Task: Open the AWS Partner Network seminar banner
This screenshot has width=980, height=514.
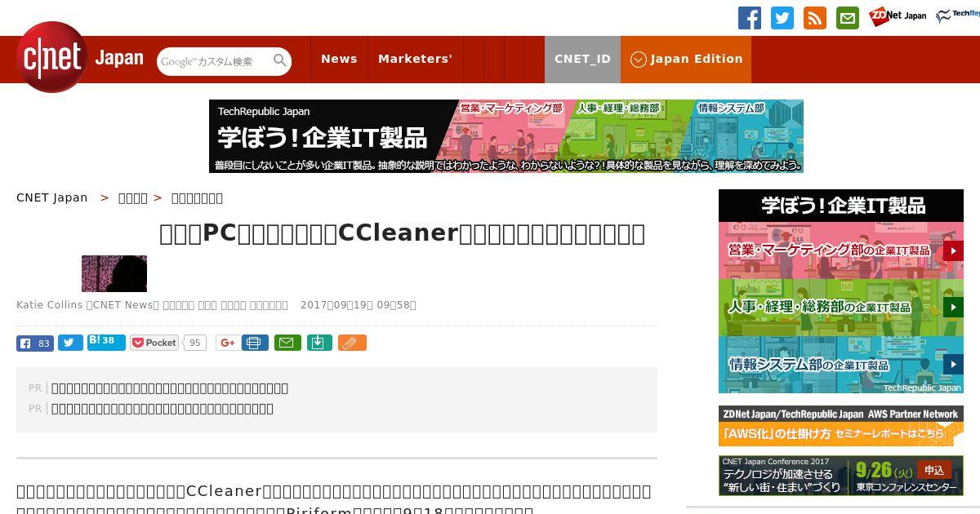Action: point(841,426)
